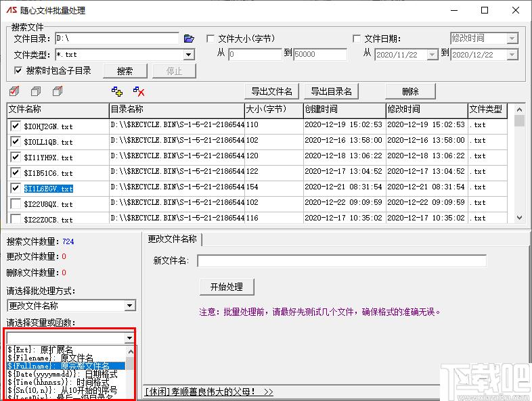Uncheck the $I0HJ2GN.txt row checkbox
This screenshot has height=401, width=532.
pos(16,126)
